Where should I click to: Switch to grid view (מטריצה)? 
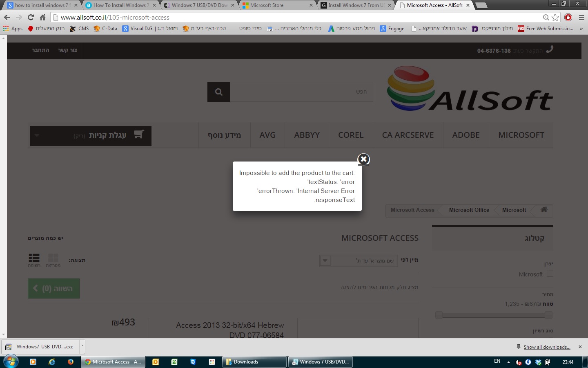53,260
